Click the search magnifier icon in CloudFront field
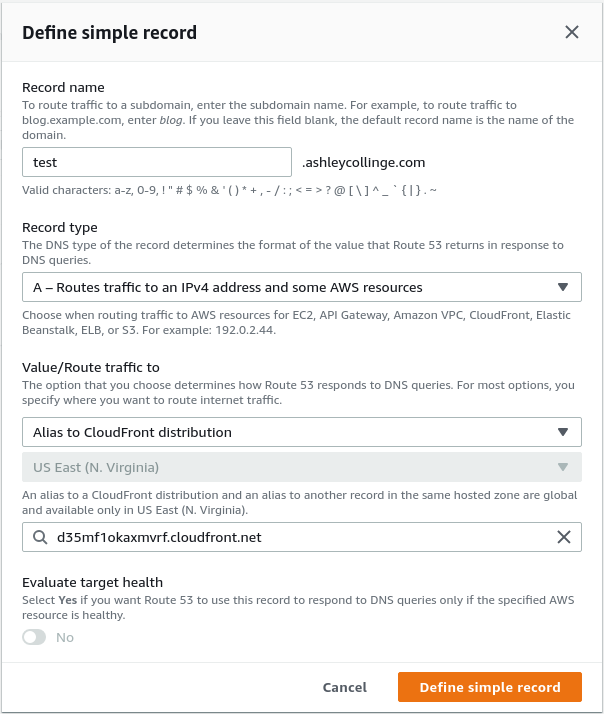The image size is (604, 714). point(40,538)
